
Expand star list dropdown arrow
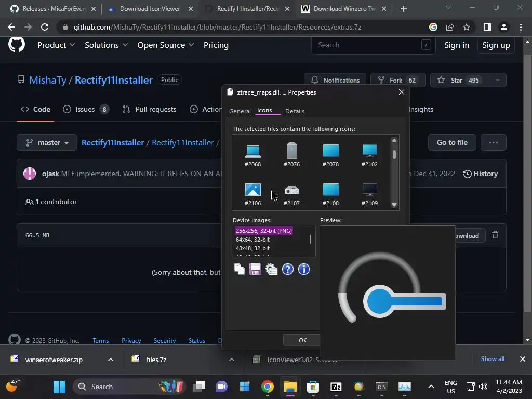click(x=497, y=81)
